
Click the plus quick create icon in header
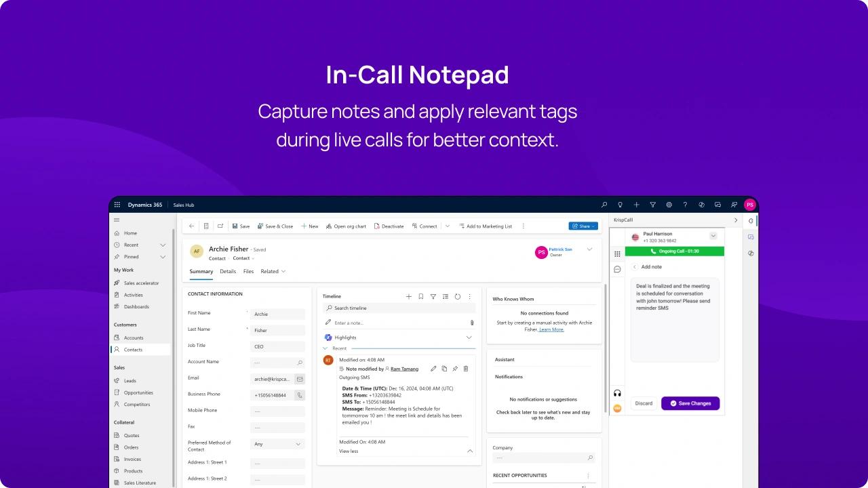tap(636, 205)
